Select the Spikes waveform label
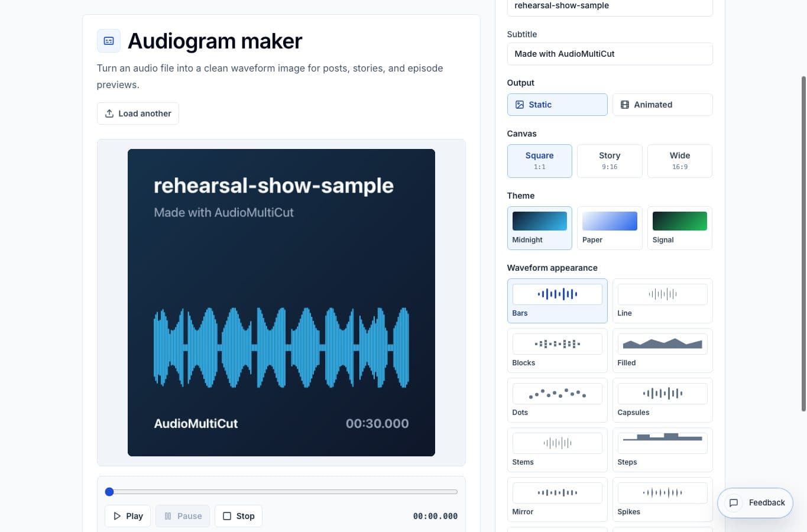 (629, 512)
